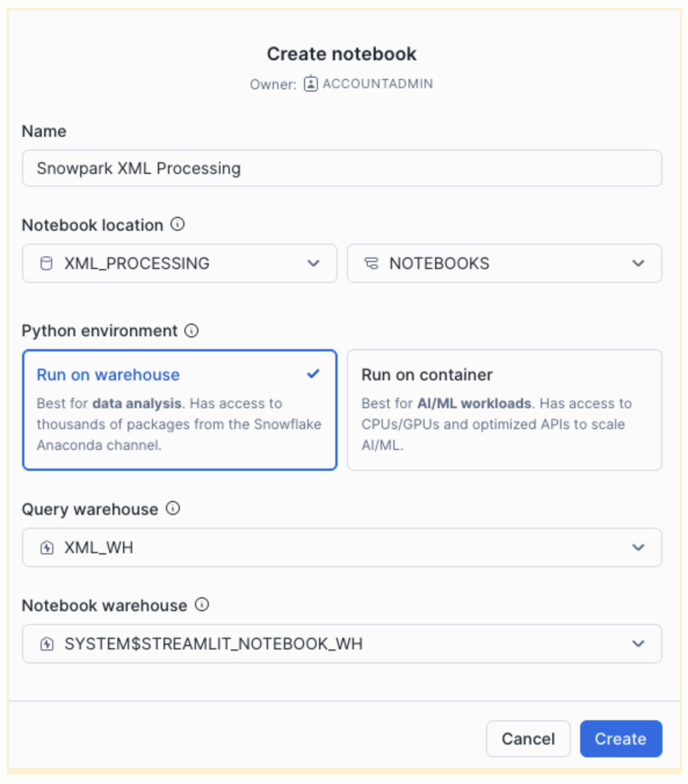Image resolution: width=688 pixels, height=784 pixels.
Task: Click the database icon beside XML_PROCESSING
Action: coord(46,264)
